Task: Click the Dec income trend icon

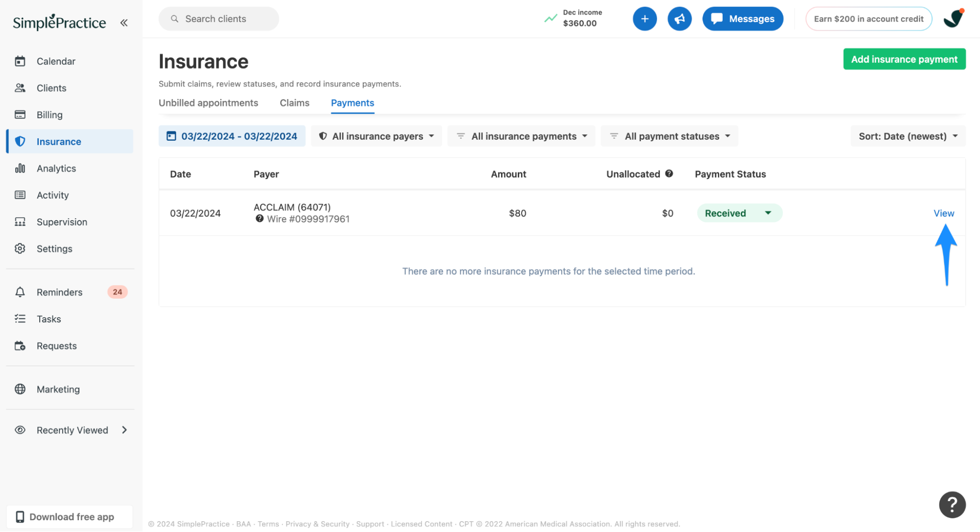Action: coord(551,19)
